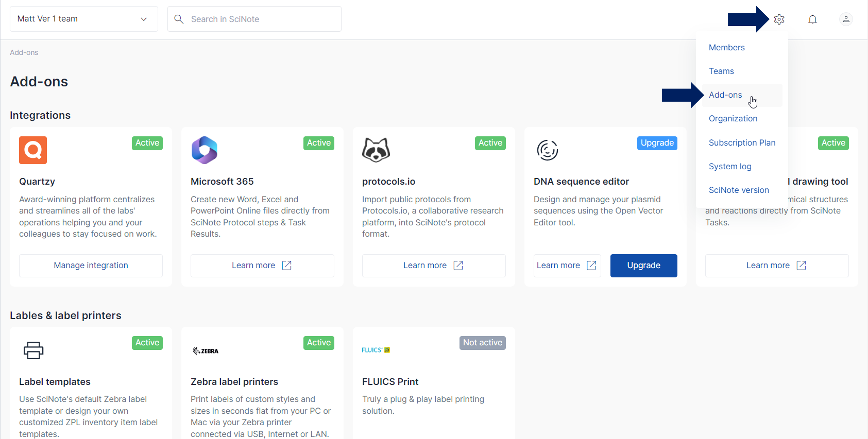Image resolution: width=868 pixels, height=439 pixels.
Task: Click the FLUICS logo
Action: coord(376,350)
